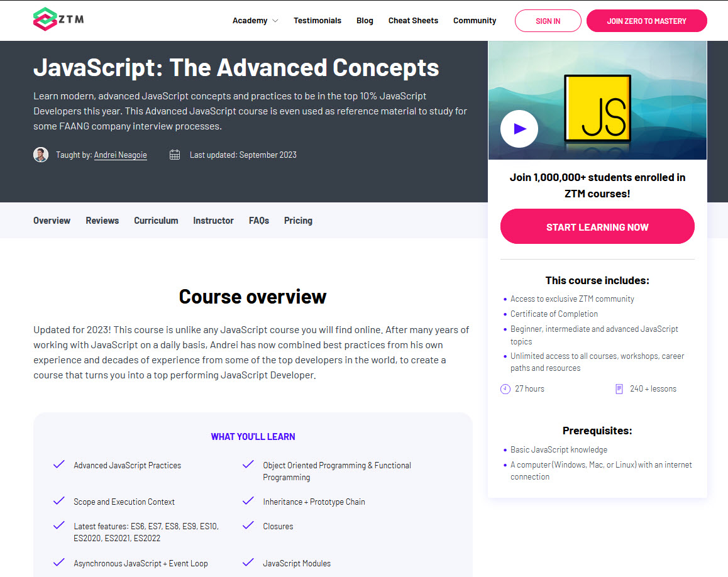Click the '240 + lessons' text

pos(653,389)
